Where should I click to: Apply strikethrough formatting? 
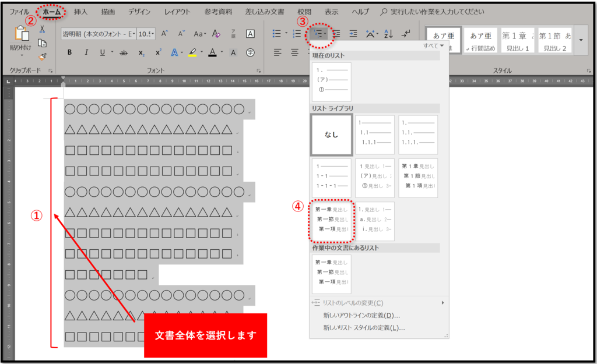coord(122,51)
